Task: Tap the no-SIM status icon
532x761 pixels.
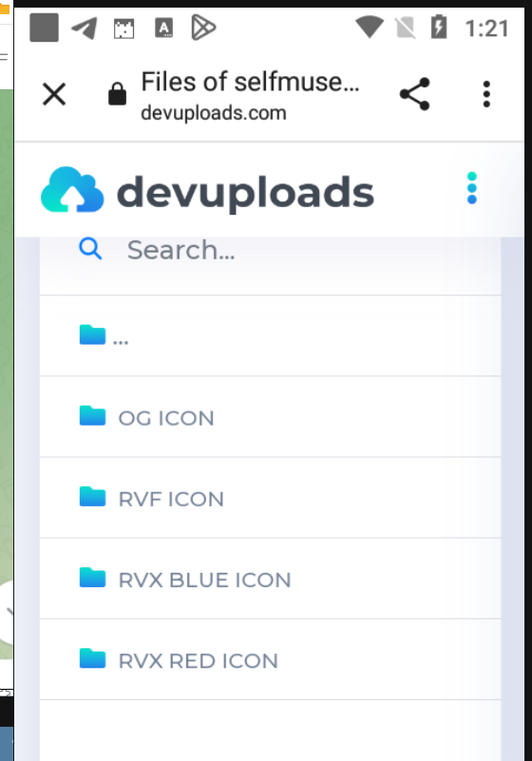Action: click(x=405, y=28)
